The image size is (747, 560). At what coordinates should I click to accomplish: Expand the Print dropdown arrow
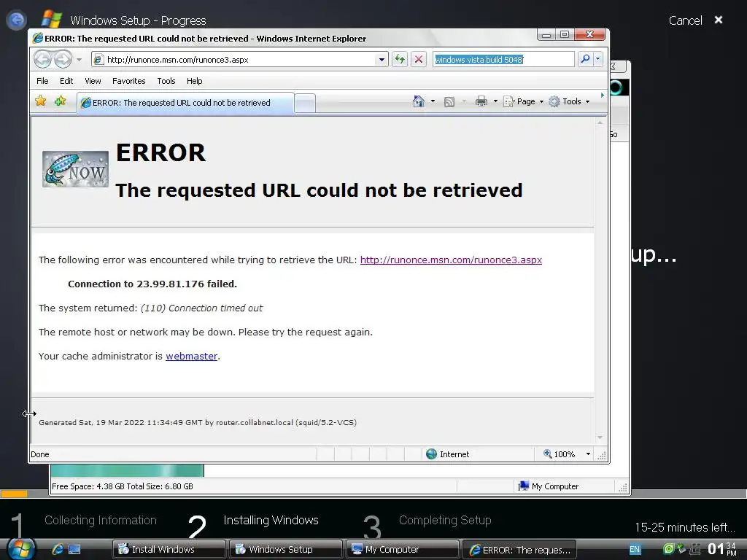point(495,101)
